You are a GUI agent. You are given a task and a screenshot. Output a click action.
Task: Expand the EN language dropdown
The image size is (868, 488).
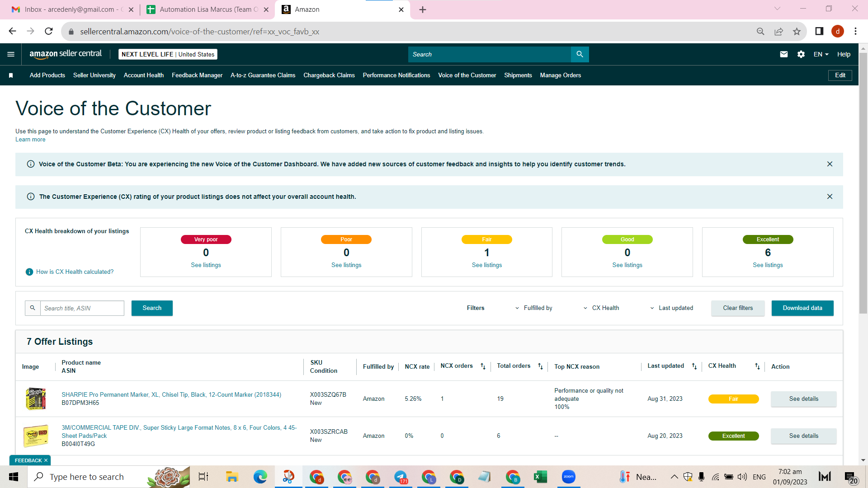[x=821, y=54]
